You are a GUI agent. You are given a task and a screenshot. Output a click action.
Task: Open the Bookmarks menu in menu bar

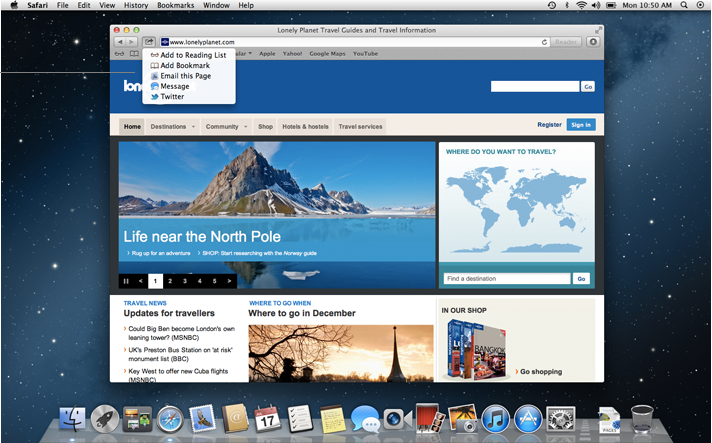coord(175,5)
